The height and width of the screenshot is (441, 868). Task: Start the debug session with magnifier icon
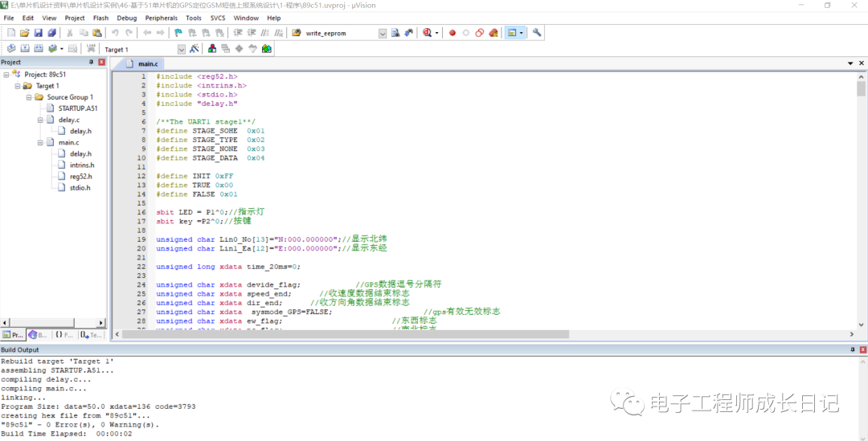(x=427, y=33)
